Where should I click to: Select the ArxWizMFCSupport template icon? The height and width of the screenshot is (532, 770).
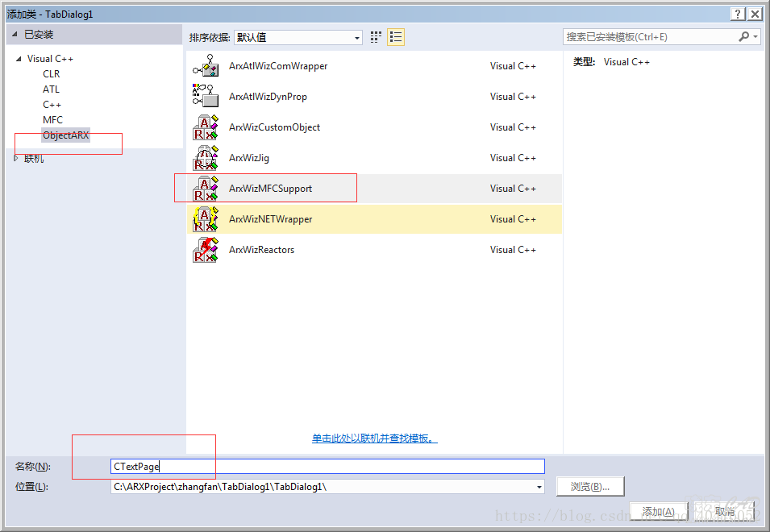tap(206, 189)
